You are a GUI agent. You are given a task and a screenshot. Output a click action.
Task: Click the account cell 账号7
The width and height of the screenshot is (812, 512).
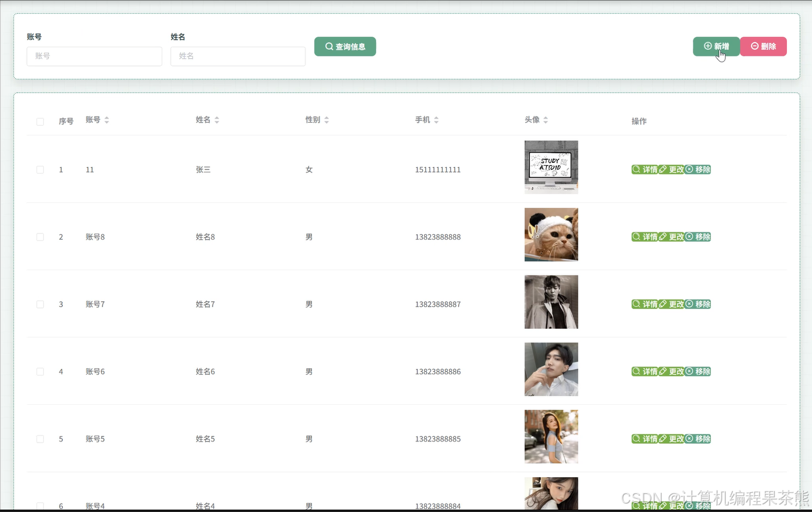[x=95, y=305]
